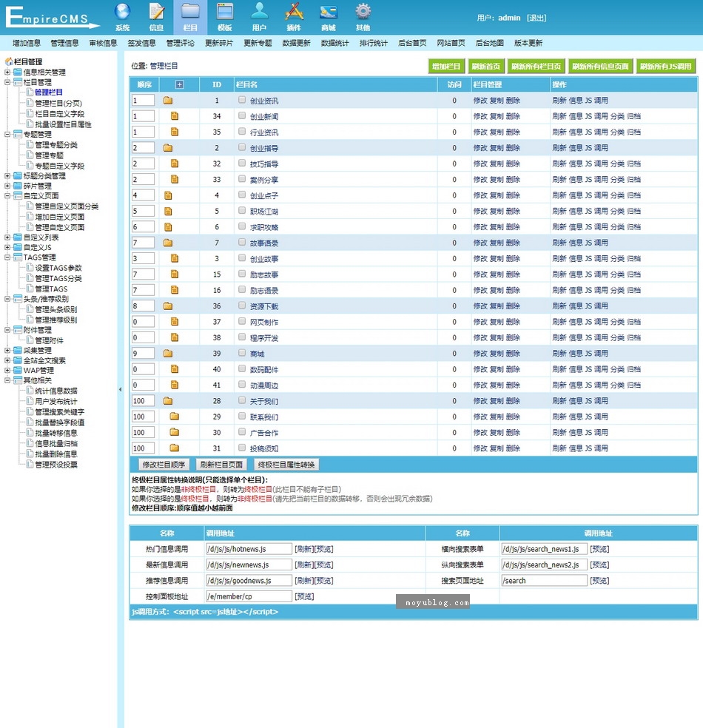Image resolution: width=703 pixels, height=728 pixels.
Task: Click the folder icon in the 关于我们 row
Action: (x=168, y=401)
